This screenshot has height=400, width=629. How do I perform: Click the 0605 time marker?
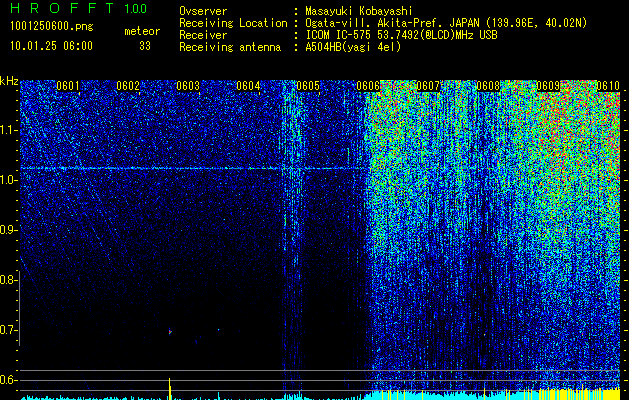[x=308, y=86]
